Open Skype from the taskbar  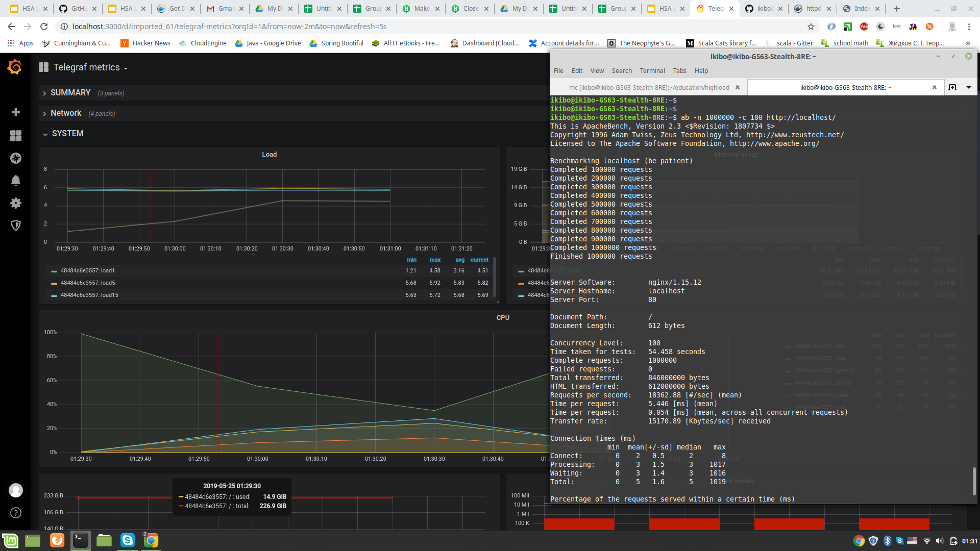point(128,540)
